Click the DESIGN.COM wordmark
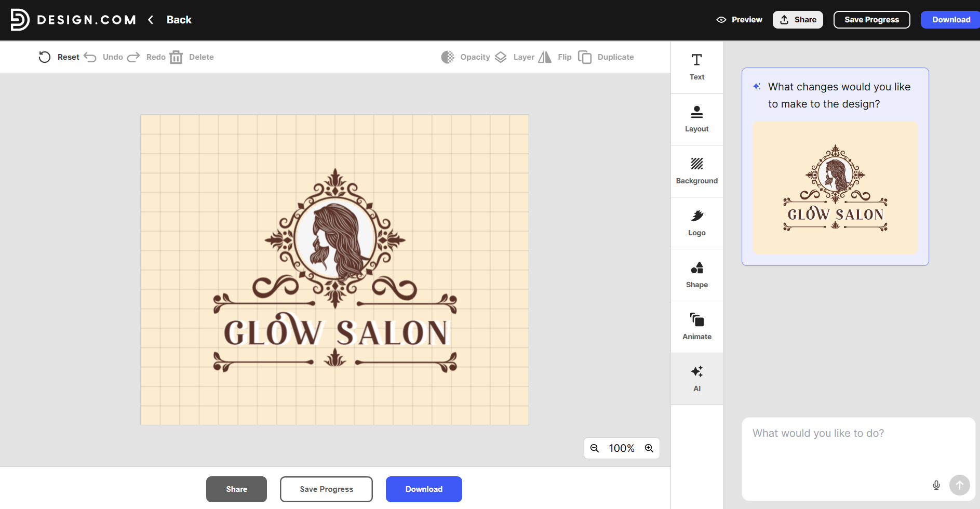Viewport: 980px width, 509px height. coord(87,20)
